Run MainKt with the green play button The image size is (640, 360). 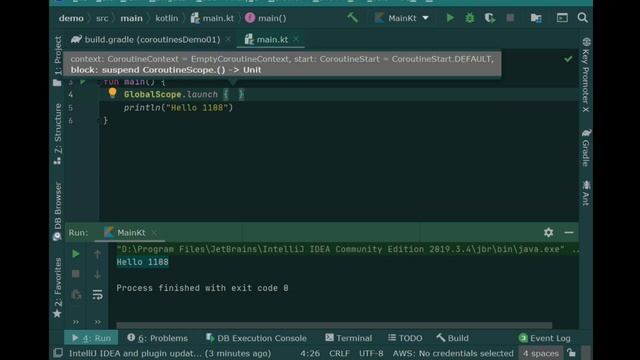450,18
